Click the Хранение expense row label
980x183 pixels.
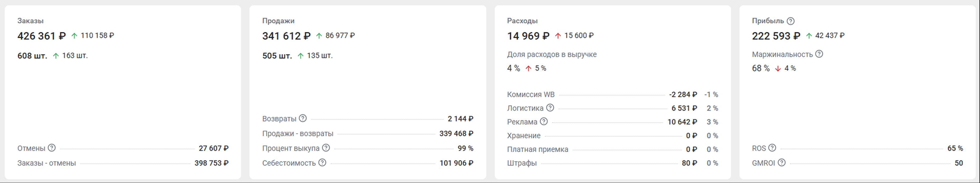click(x=523, y=136)
